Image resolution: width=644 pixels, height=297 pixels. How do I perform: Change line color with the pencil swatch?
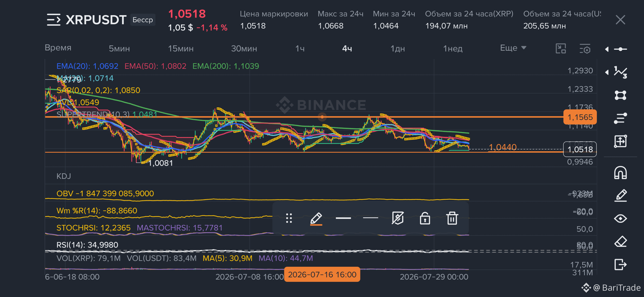[316, 218]
